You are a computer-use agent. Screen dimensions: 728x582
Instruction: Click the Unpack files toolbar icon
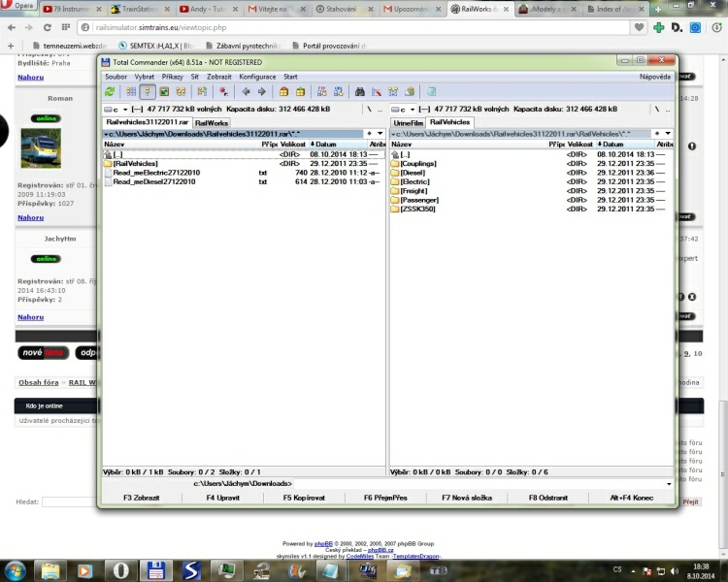tap(300, 92)
